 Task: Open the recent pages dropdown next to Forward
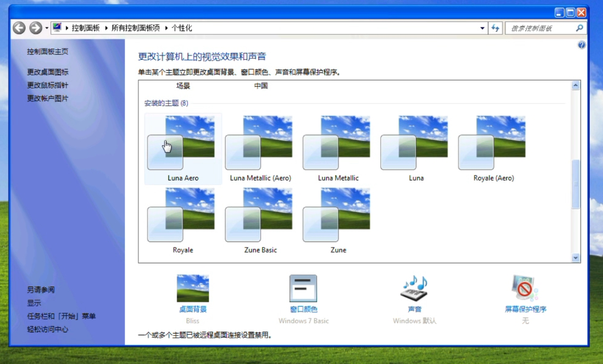(x=46, y=28)
